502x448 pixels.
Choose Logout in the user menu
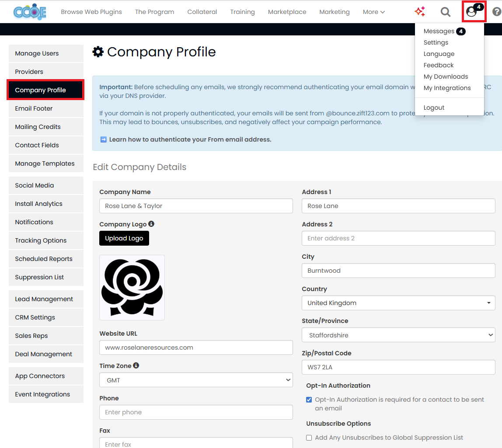coord(434,108)
